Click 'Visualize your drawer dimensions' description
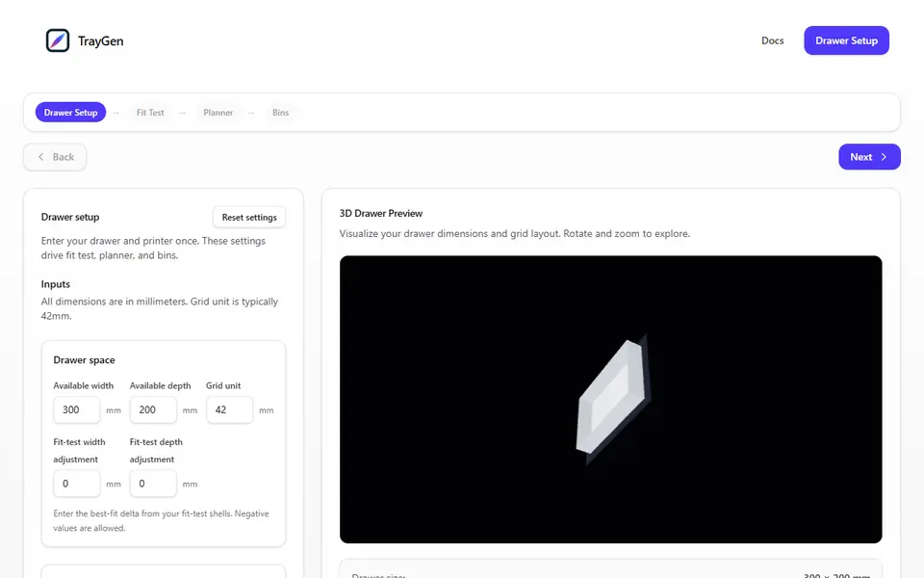Screen dimensions: 924x578 tap(514, 233)
